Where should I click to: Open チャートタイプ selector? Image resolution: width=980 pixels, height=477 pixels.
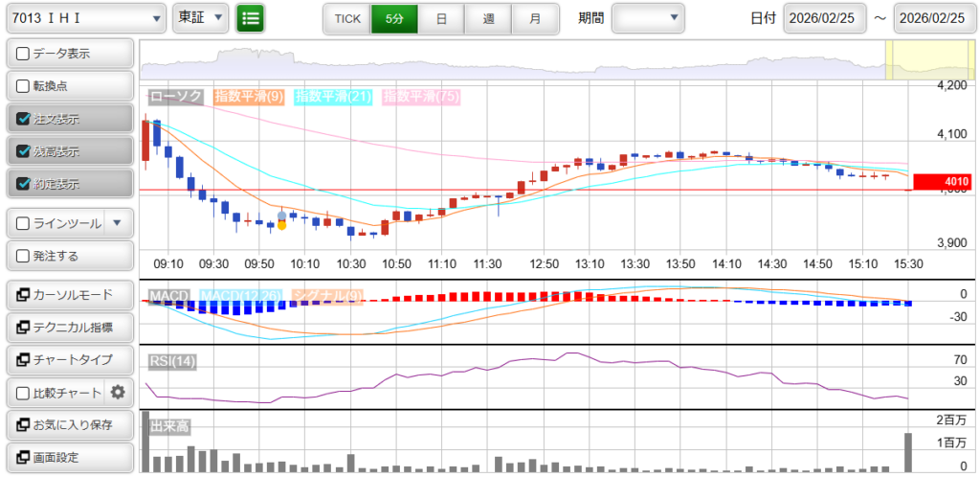pyautogui.click(x=69, y=359)
